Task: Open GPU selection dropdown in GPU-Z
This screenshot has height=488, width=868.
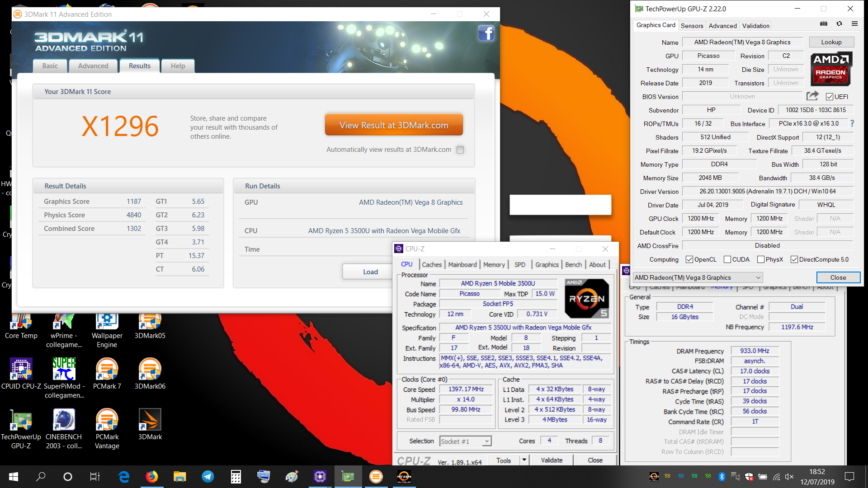Action: point(698,277)
